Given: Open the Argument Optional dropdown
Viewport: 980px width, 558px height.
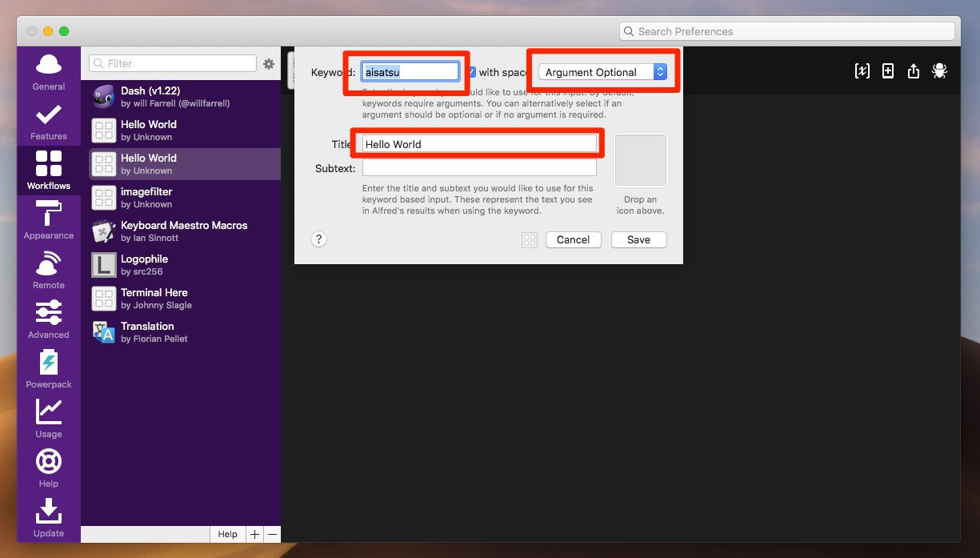Looking at the screenshot, I should (x=603, y=72).
